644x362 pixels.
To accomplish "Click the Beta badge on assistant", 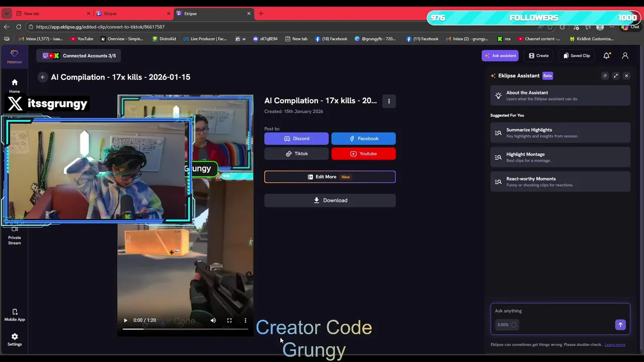I will click(547, 76).
